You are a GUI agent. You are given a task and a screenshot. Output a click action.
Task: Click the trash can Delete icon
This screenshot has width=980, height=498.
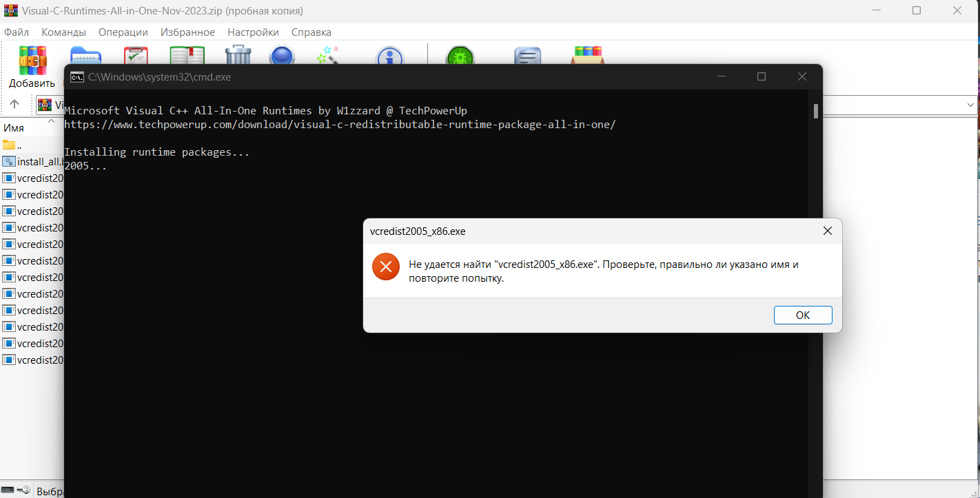[x=238, y=56]
